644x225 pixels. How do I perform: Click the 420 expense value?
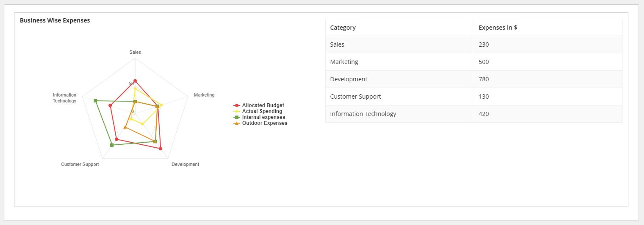click(x=484, y=114)
